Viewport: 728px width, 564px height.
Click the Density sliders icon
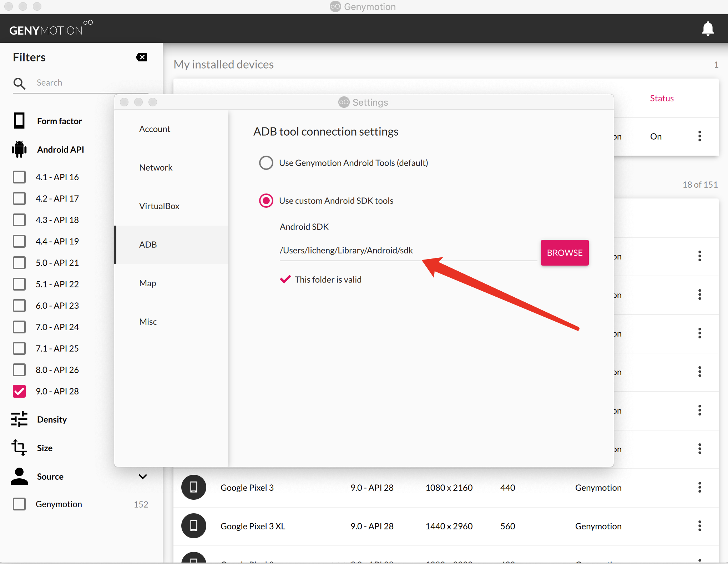tap(19, 419)
